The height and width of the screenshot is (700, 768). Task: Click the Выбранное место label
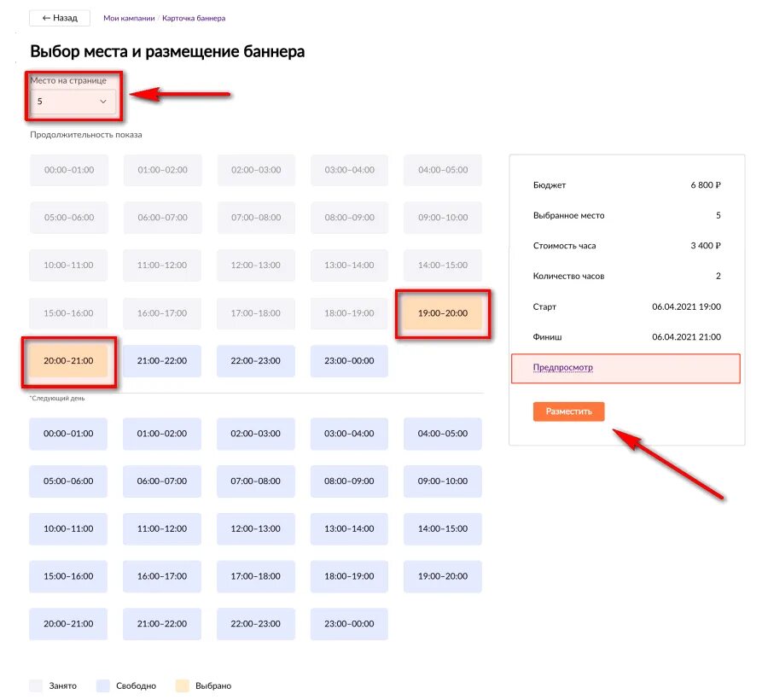click(568, 215)
